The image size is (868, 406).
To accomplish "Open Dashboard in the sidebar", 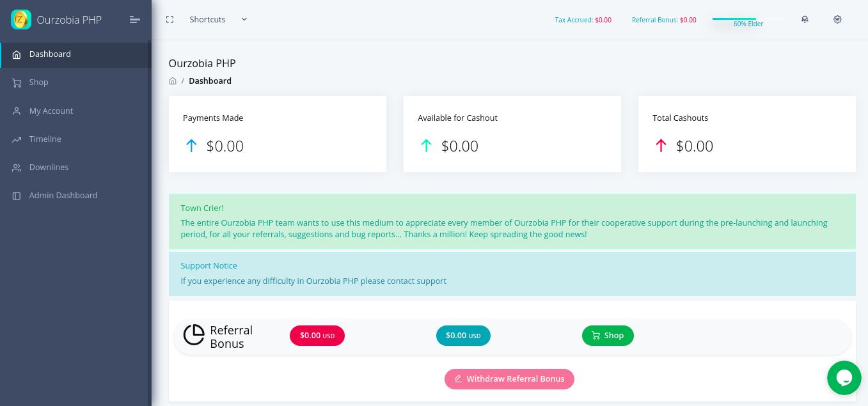I will (x=50, y=54).
